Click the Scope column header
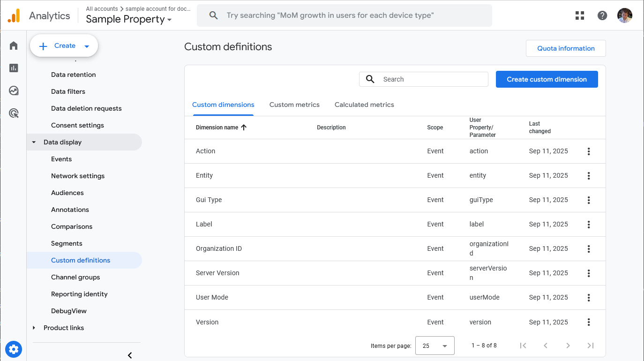 point(435,128)
